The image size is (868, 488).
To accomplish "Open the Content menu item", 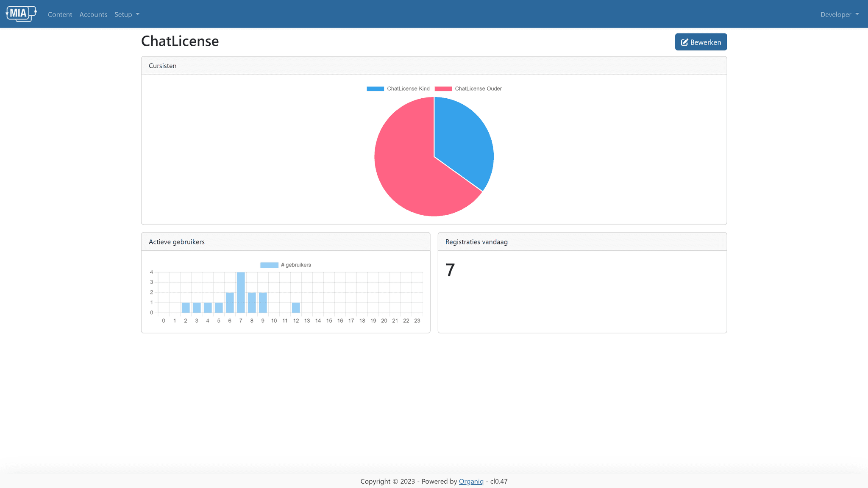I will click(x=60, y=14).
